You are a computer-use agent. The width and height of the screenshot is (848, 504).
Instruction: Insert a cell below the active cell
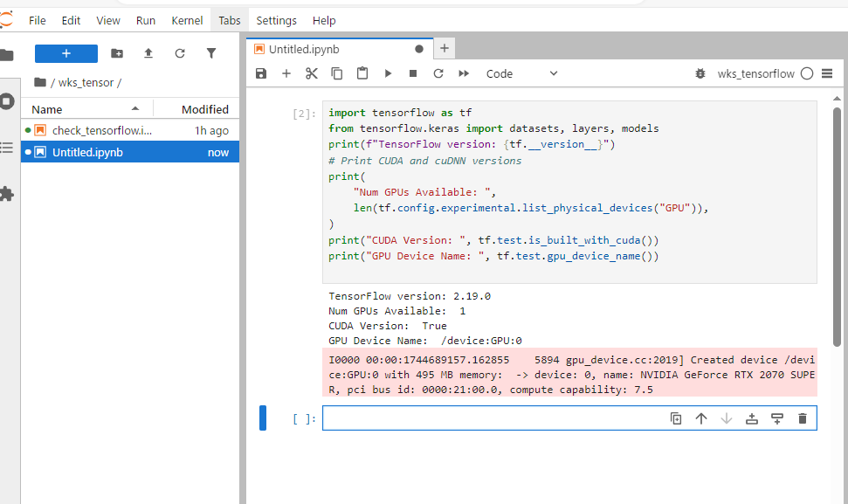click(x=777, y=418)
